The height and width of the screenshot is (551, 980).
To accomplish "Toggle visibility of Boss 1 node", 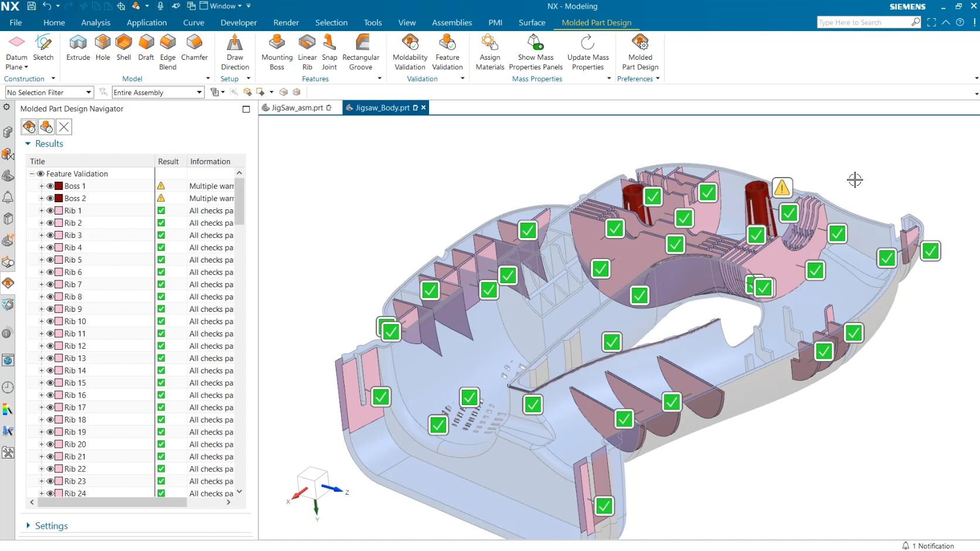I will [x=49, y=186].
